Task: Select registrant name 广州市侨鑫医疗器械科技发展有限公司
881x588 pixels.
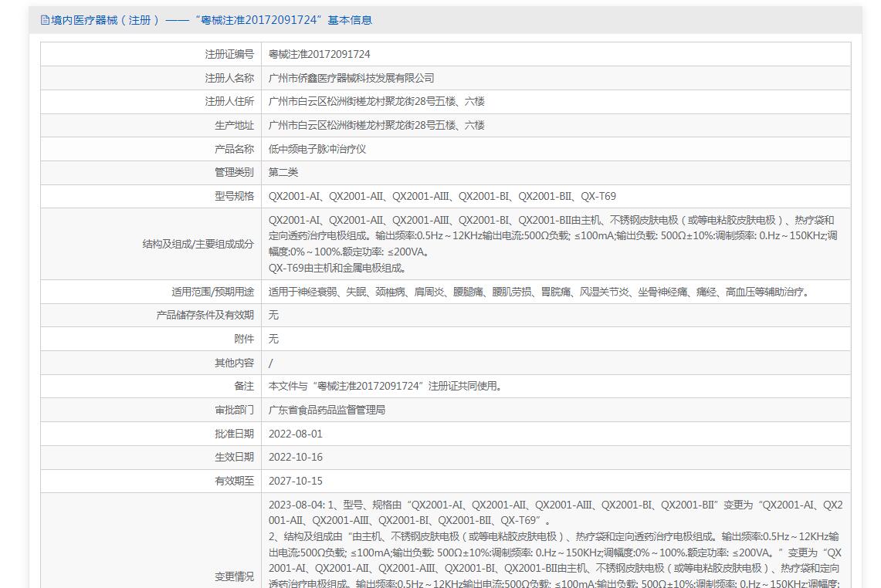Action: click(x=351, y=78)
